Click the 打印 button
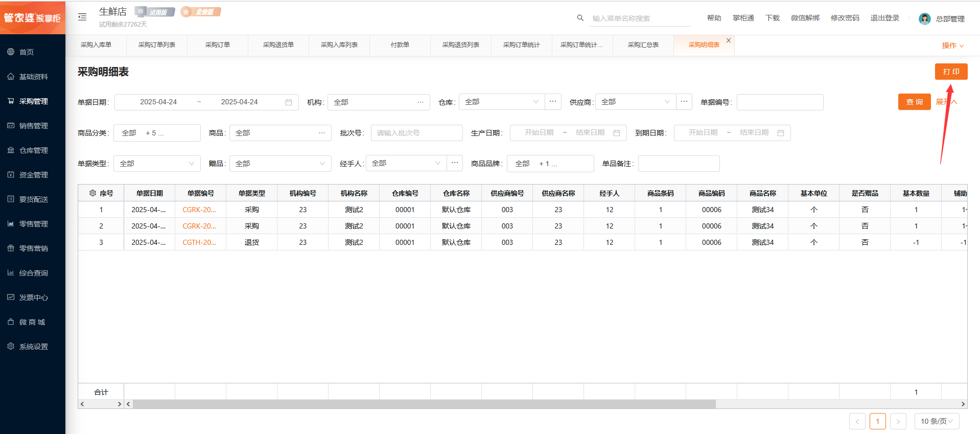Screen dimensions: 980x434 click(951, 72)
